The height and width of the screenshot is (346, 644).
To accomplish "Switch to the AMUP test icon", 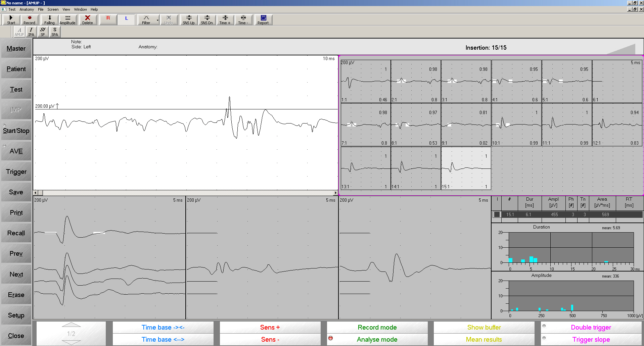I will coord(19,32).
